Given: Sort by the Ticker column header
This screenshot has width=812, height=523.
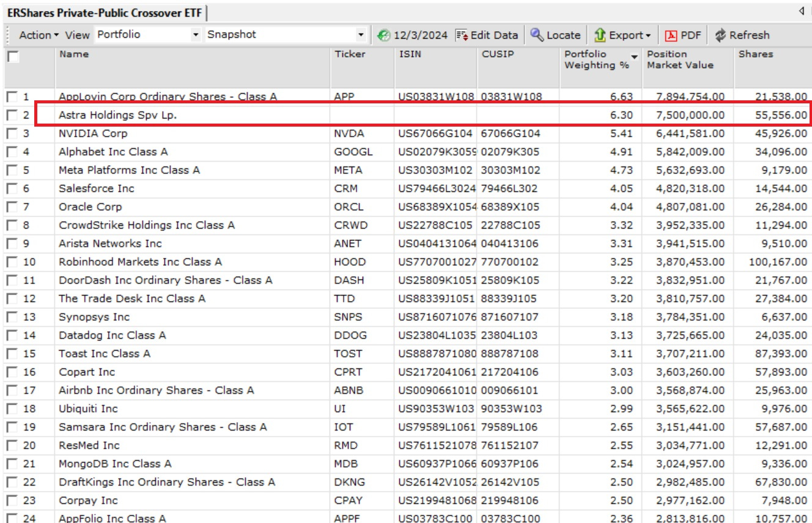Looking at the screenshot, I should coord(363,67).
